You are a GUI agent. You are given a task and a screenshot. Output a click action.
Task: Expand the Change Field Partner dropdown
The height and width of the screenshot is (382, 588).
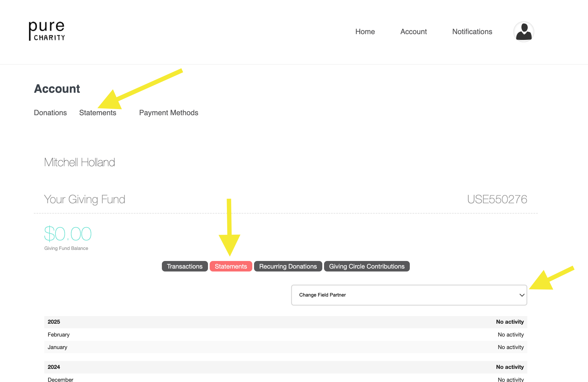pos(408,295)
